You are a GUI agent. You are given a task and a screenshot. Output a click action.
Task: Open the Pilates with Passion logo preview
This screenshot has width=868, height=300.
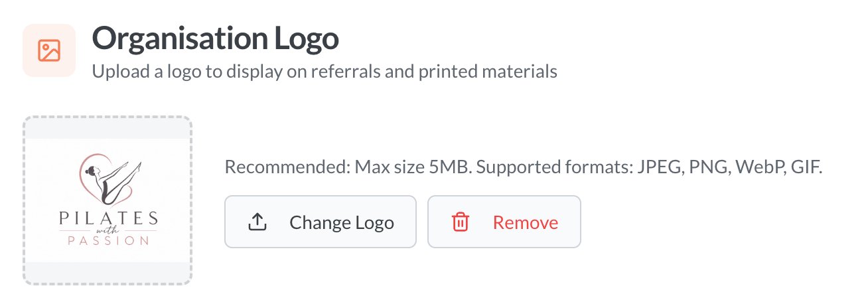point(108,200)
